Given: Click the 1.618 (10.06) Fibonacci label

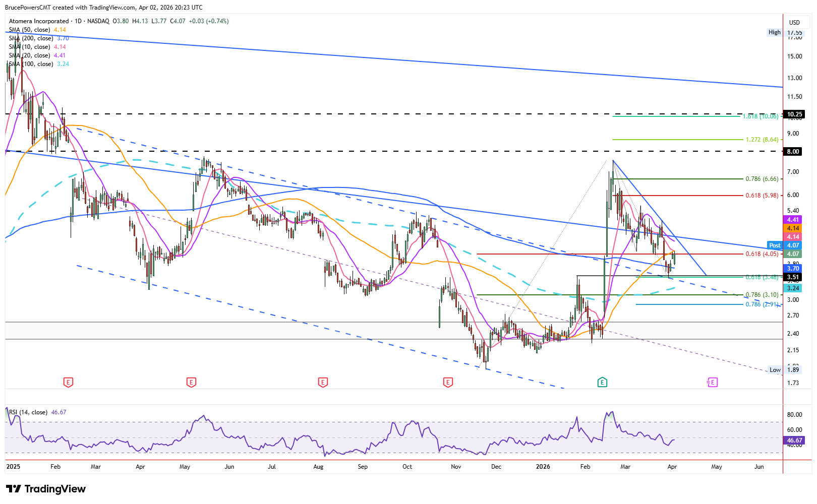Looking at the screenshot, I should 761,116.
